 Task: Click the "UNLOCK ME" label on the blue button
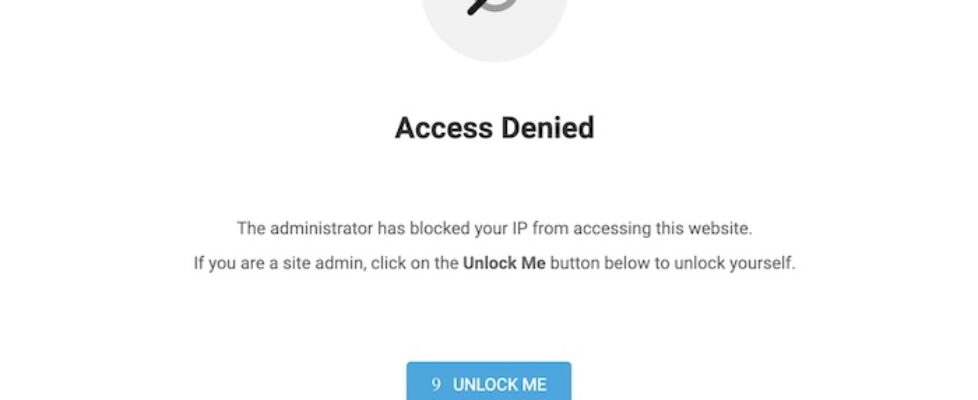(500, 384)
